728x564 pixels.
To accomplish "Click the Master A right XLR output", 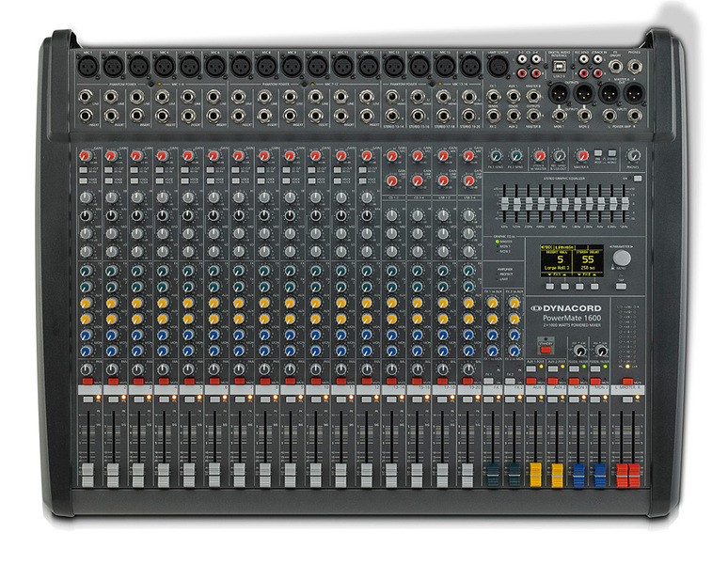I will tap(634, 93).
